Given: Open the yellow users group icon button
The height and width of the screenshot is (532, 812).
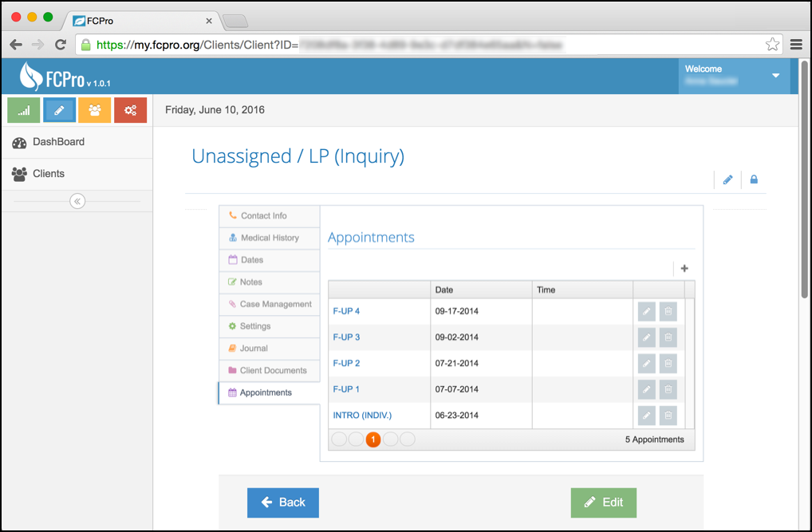Looking at the screenshot, I should (x=95, y=110).
